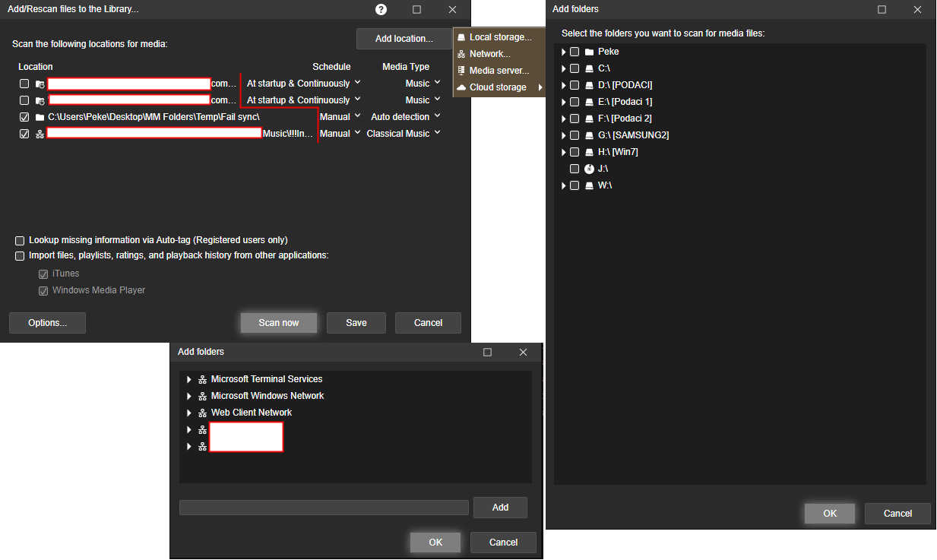Click the J:\ disc drive icon
This screenshot has height=560, width=937.
click(589, 169)
